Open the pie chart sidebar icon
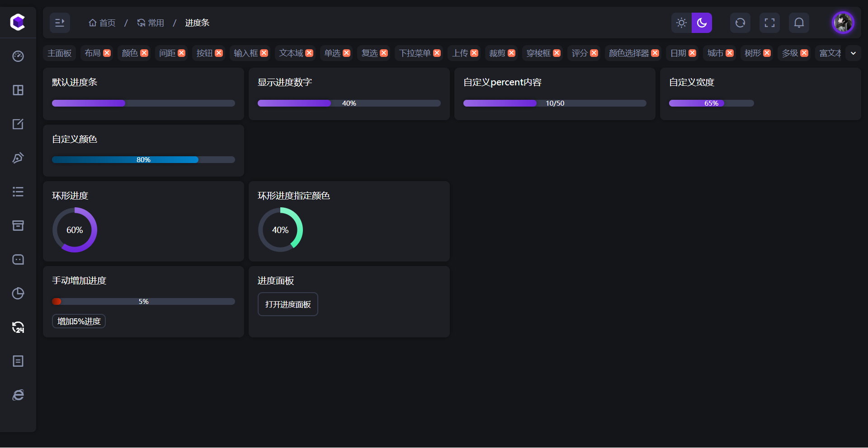The height and width of the screenshot is (448, 868). coord(18,293)
